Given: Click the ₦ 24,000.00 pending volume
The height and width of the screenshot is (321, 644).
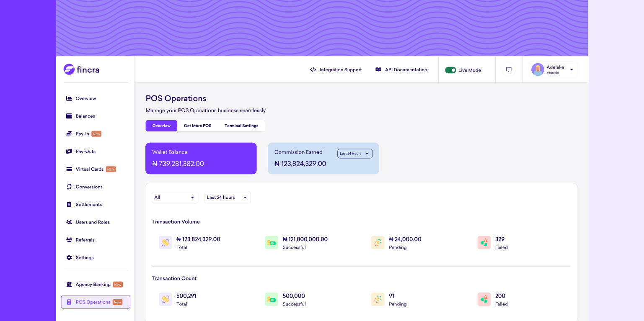Looking at the screenshot, I should (x=405, y=239).
